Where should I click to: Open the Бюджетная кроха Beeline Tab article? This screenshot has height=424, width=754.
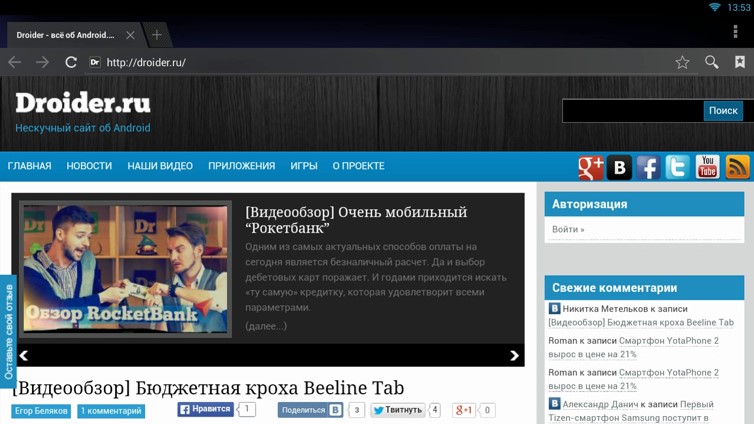[x=208, y=387]
